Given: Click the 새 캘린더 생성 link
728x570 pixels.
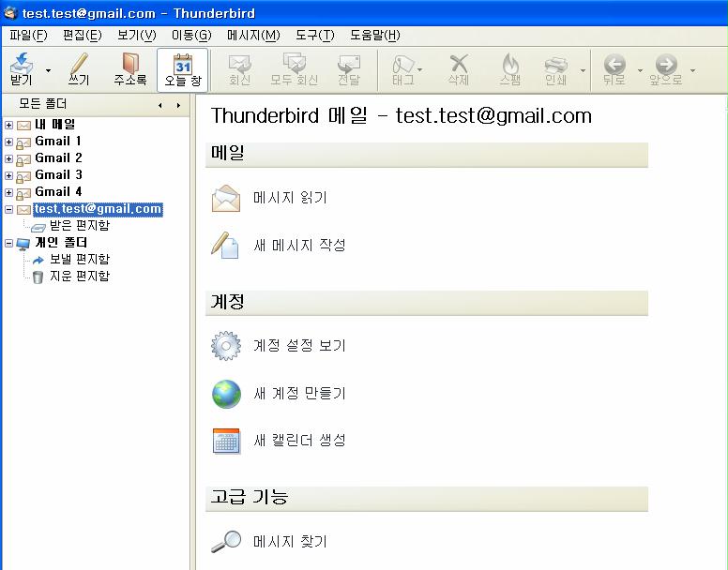Looking at the screenshot, I should [x=299, y=440].
